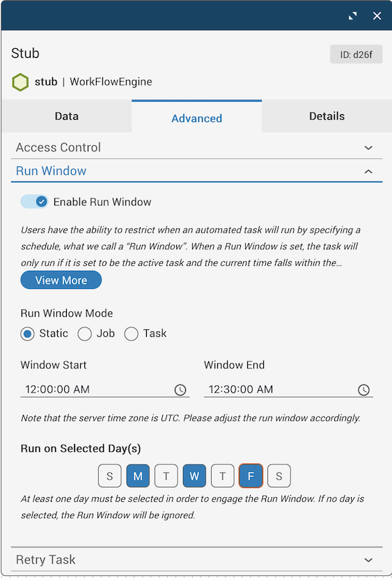
Task: Toggle the Enable Run Window switch
Action: pyautogui.click(x=34, y=202)
